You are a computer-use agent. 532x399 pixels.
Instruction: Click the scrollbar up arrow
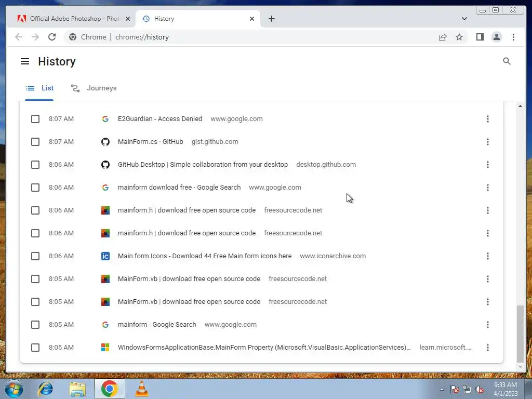click(x=520, y=106)
